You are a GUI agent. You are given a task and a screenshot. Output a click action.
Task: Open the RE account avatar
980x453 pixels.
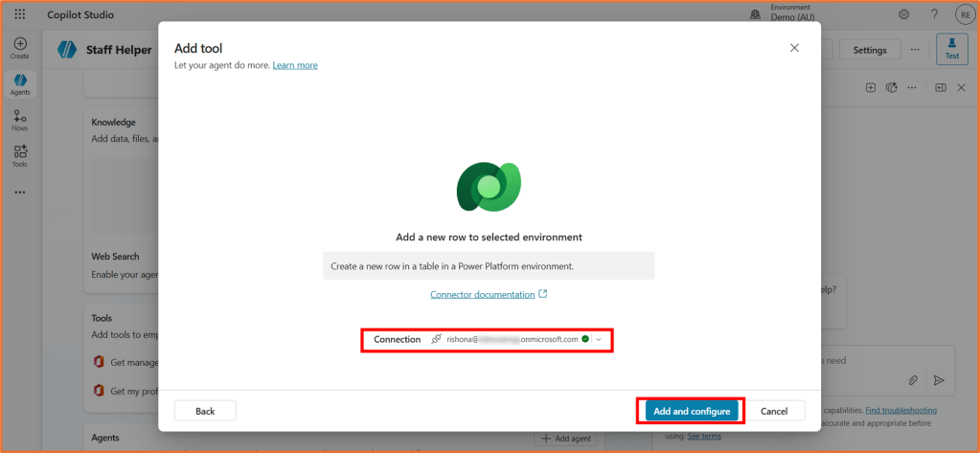tap(965, 14)
